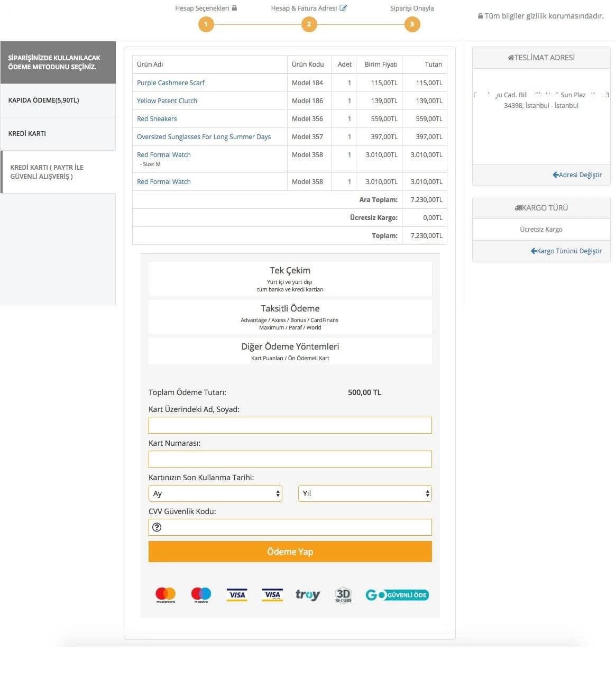The height and width of the screenshot is (687, 616).
Task: Click the truck icon in Kargo Türü header
Action: click(518, 207)
